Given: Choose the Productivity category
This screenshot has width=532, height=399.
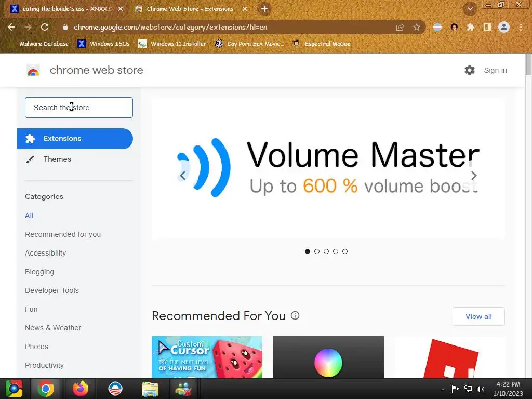Looking at the screenshot, I should (44, 365).
